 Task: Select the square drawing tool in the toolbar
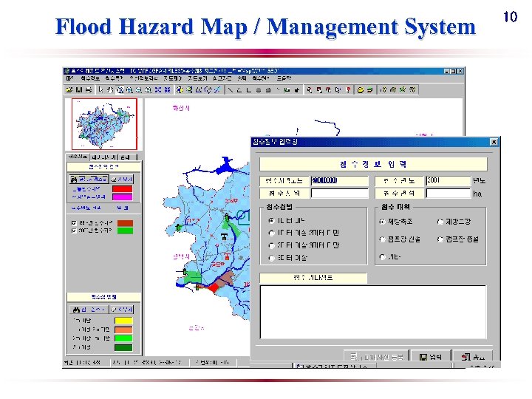click(x=268, y=90)
